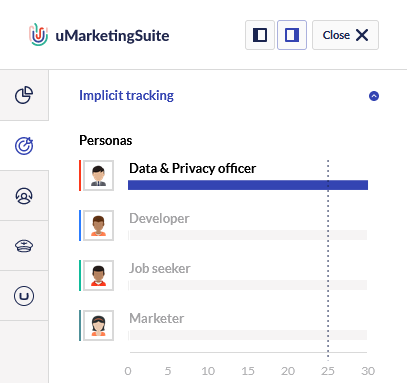Click the Developer score bar
Viewport: 407px width, 383px height.
248,235
